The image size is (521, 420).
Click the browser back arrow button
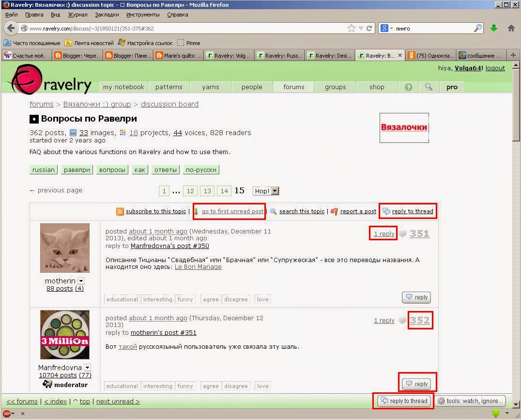pos(11,28)
